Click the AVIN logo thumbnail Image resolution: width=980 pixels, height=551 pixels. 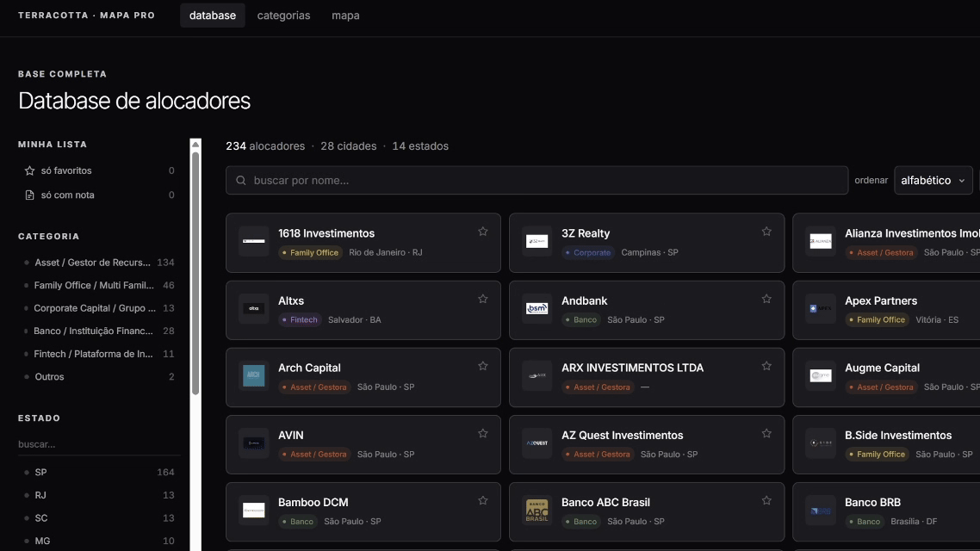coord(254,443)
